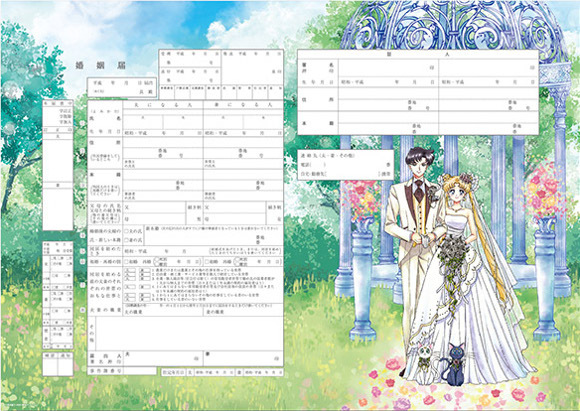The width and height of the screenshot is (580, 411).
Task: Click the wife's mother (母) name field
Action: 235,219
